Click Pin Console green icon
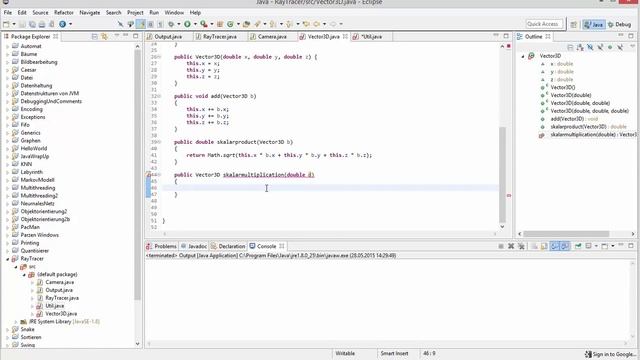This screenshot has width=640, height=360. pos(578,246)
